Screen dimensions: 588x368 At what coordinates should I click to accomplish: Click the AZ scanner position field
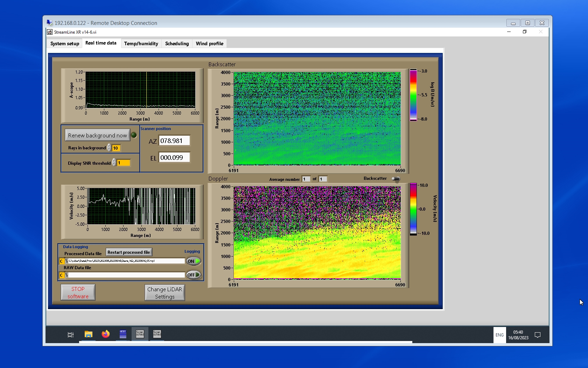click(x=174, y=141)
